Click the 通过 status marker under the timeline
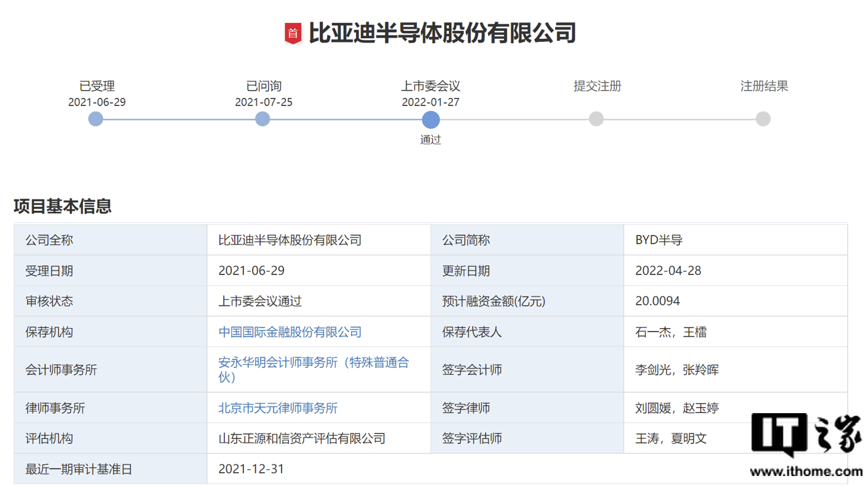The image size is (868, 489). tap(431, 140)
